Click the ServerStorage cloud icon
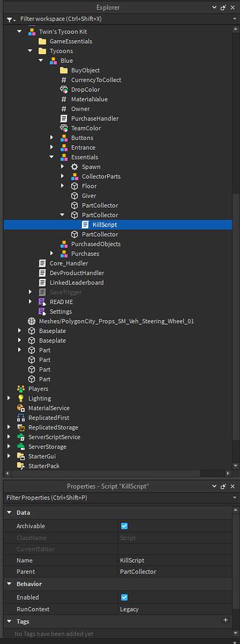 coord(21,447)
